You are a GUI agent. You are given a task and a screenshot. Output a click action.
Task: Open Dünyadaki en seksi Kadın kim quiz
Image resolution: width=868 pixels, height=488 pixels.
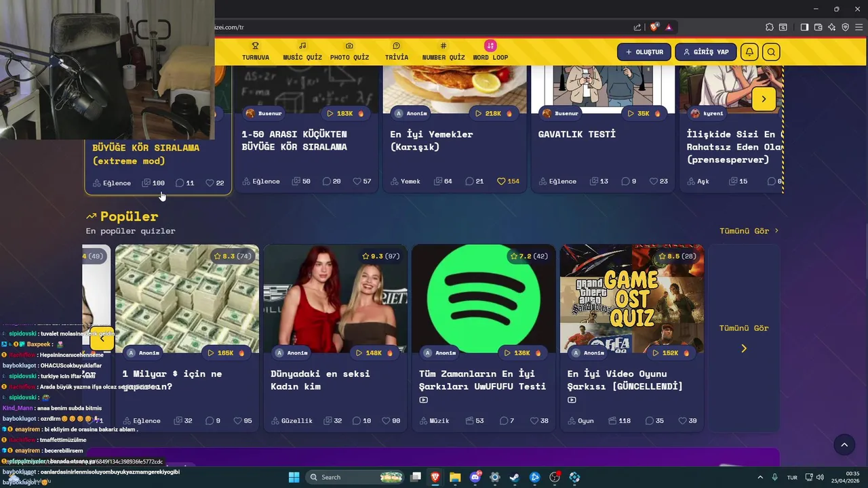coord(320,380)
